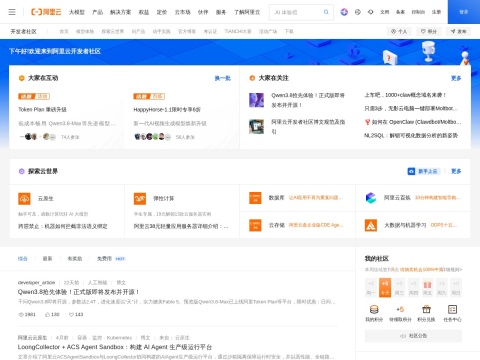The height and width of the screenshot is (360, 480).
Task: Select the 免费币 HOT feed tab
Action: click(x=111, y=259)
